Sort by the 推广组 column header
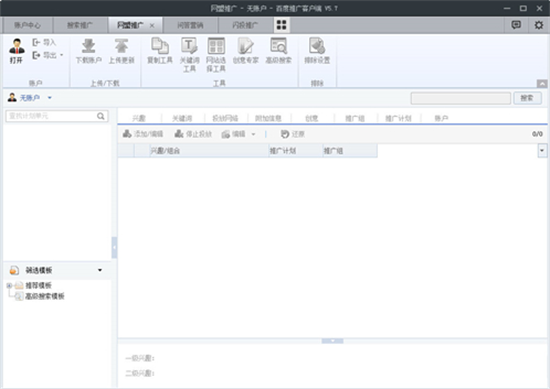The image size is (550, 389). pos(350,151)
